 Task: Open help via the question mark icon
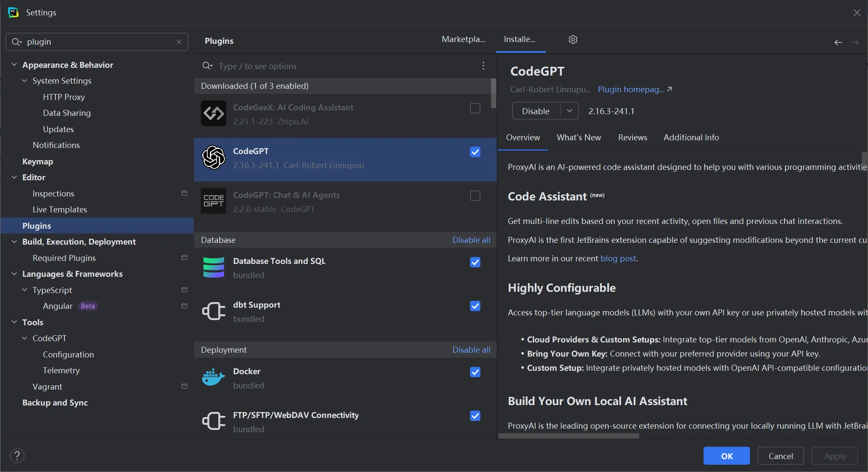pos(17,456)
